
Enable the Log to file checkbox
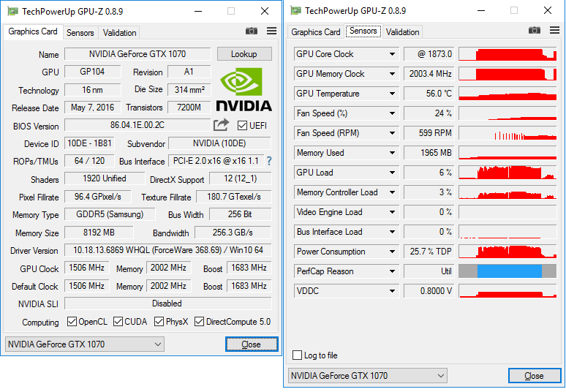(297, 355)
